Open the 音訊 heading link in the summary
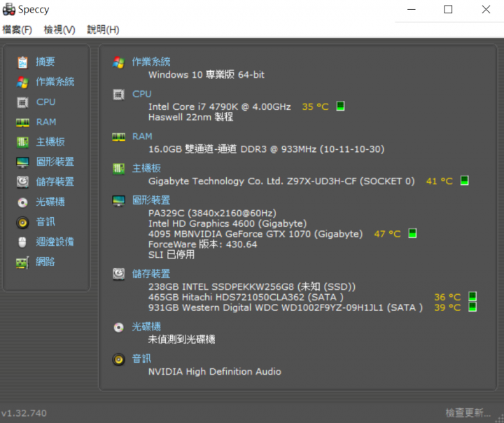The image size is (504, 423). pyautogui.click(x=141, y=359)
